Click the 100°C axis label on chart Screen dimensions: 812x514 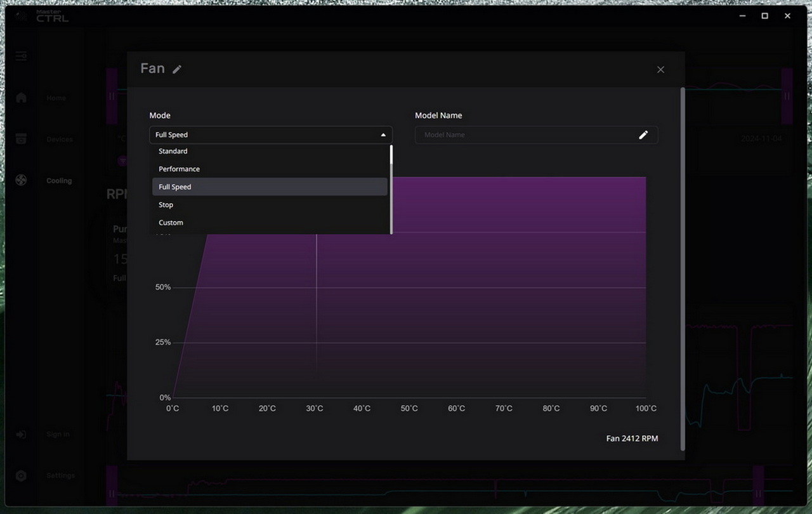point(646,409)
